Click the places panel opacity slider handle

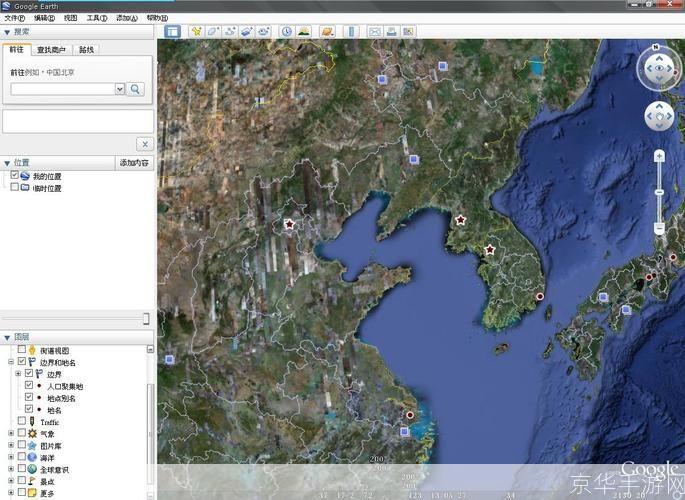click(x=146, y=319)
